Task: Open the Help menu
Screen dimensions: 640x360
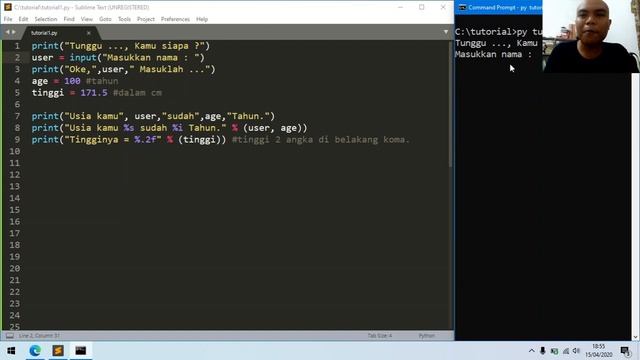Action: coord(202,19)
